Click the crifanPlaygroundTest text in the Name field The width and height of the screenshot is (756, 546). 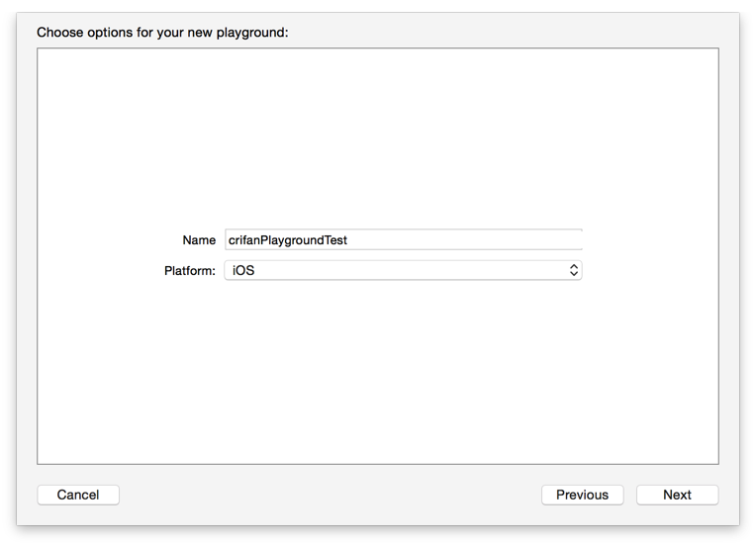[x=287, y=239]
